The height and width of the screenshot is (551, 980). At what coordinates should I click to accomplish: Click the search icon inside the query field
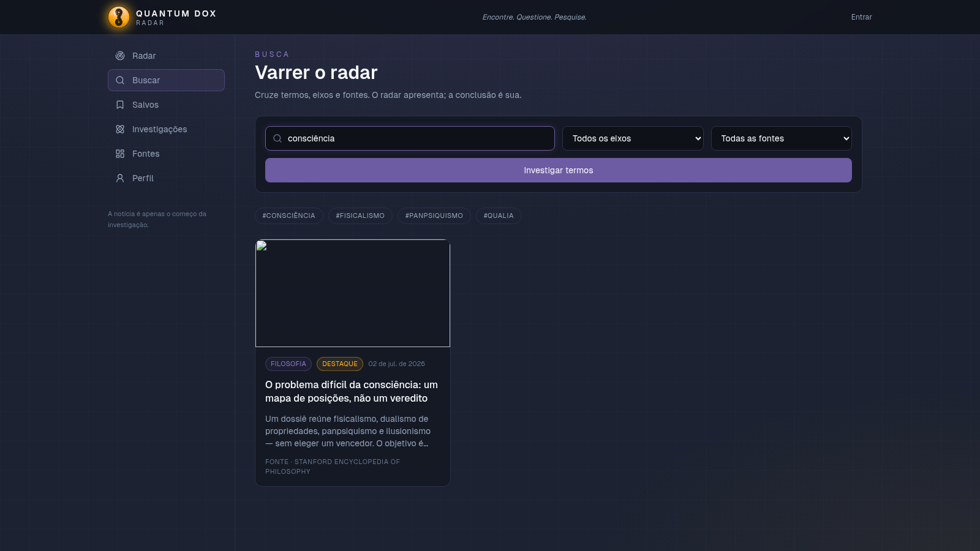click(277, 138)
